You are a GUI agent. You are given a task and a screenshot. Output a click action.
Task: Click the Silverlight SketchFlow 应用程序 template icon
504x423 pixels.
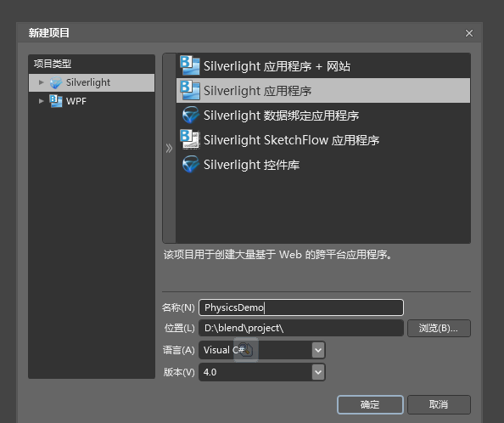[190, 139]
